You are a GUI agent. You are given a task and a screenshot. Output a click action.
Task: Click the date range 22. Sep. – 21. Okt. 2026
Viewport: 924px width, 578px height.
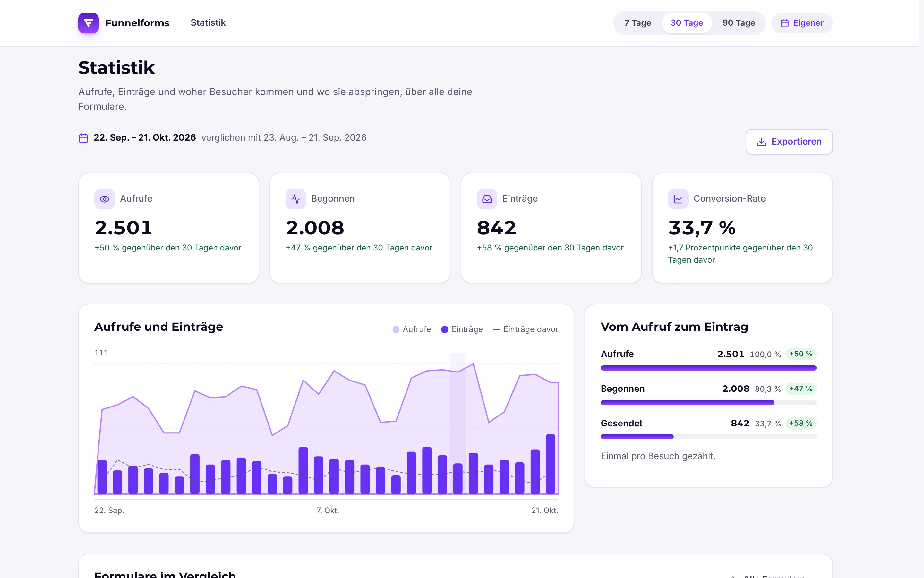pos(145,138)
